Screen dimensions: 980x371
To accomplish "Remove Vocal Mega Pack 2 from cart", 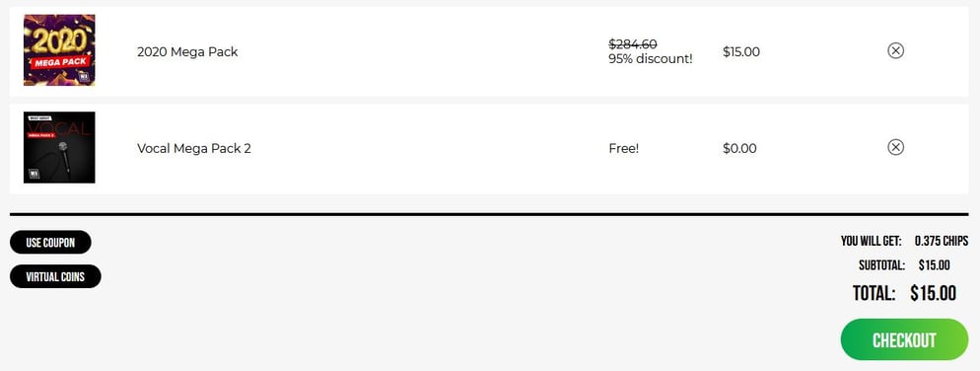I will point(895,147).
